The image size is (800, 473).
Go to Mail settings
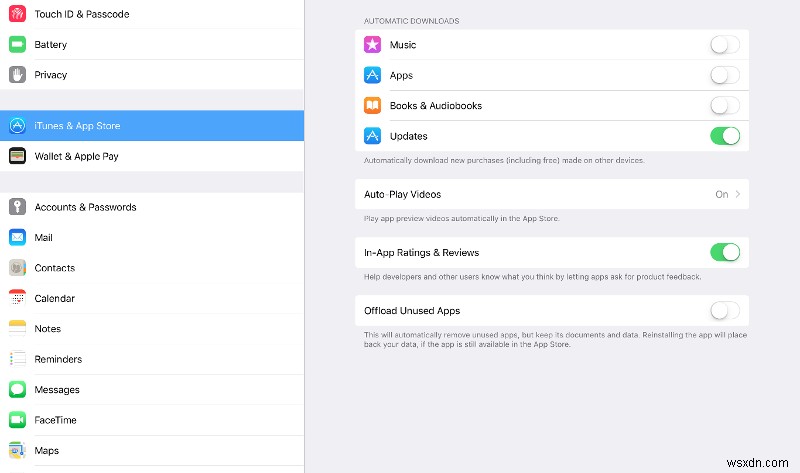pyautogui.click(x=152, y=237)
